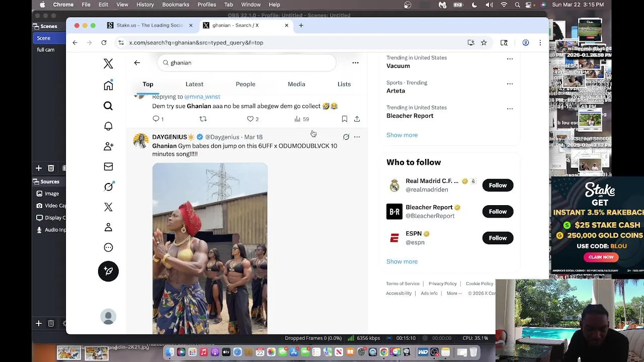View analytics showing 59 views
Screen dimensions: 644x362
tap(302, 119)
